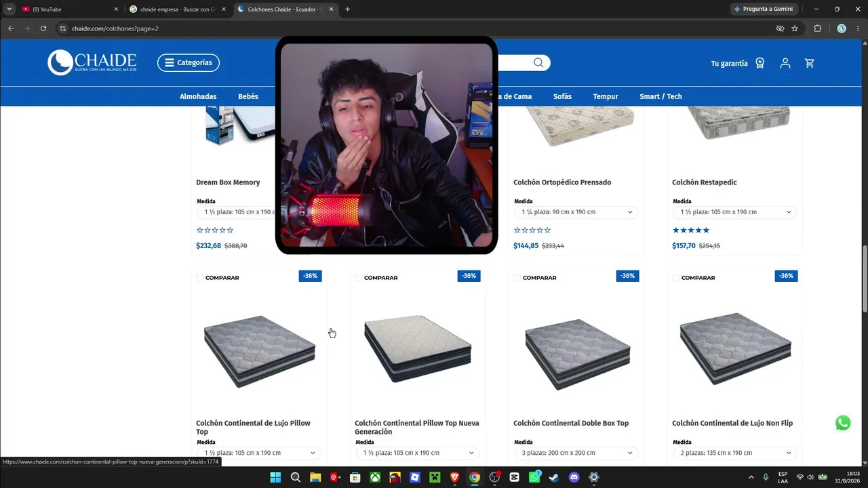The image size is (868, 488).
Task: Switch to the YouTube tab
Action: (x=70, y=9)
